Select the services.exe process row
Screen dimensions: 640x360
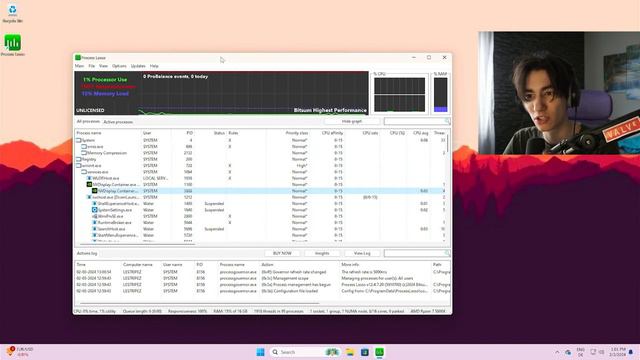(260, 172)
